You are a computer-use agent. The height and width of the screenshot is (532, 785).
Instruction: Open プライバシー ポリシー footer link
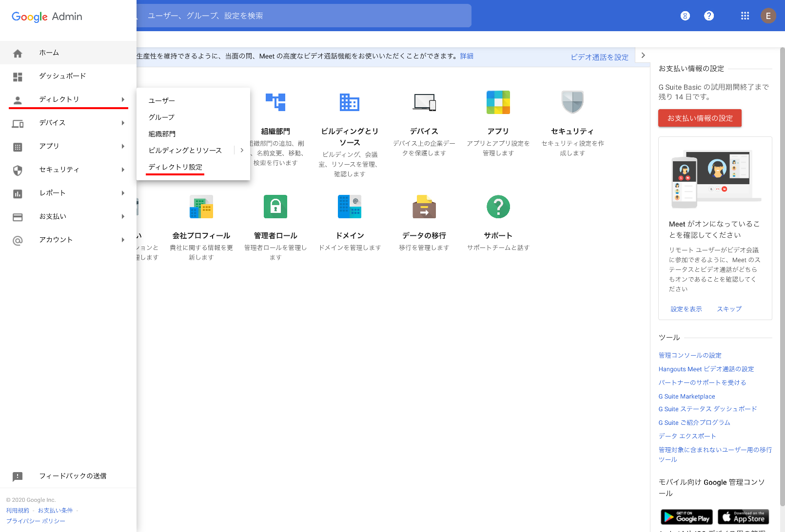pos(36,521)
